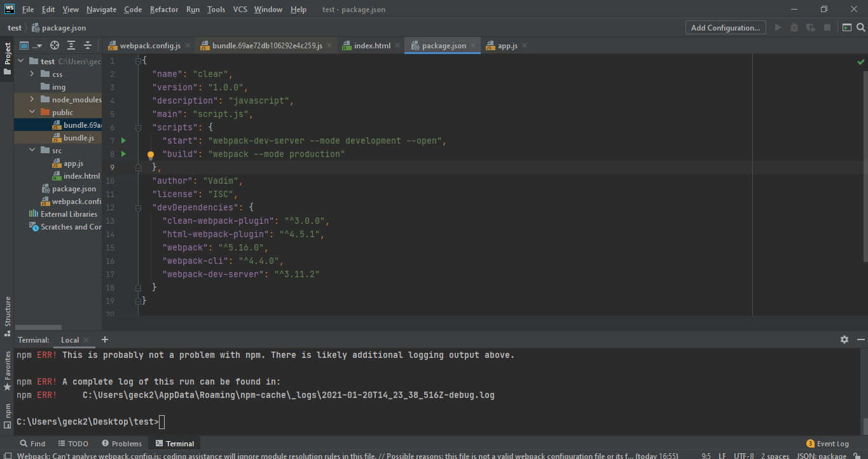Hide the Terminal tool window
This screenshot has width=868, height=459.
click(x=860, y=339)
